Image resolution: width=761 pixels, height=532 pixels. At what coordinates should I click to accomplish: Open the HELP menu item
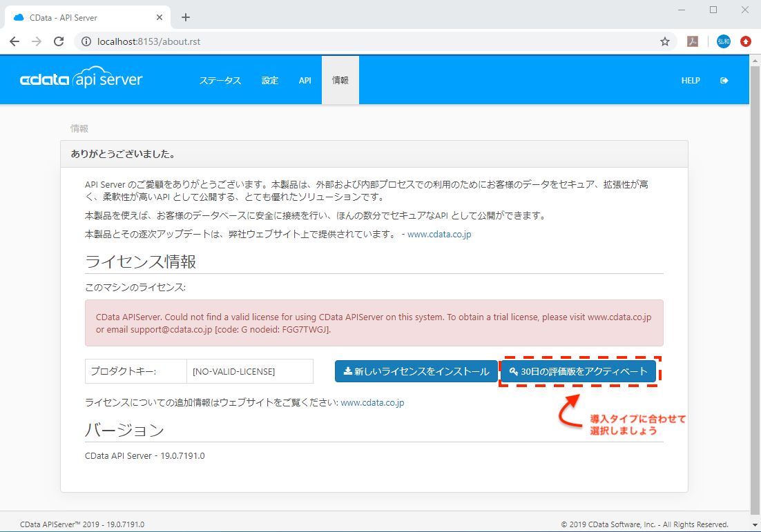pos(690,81)
